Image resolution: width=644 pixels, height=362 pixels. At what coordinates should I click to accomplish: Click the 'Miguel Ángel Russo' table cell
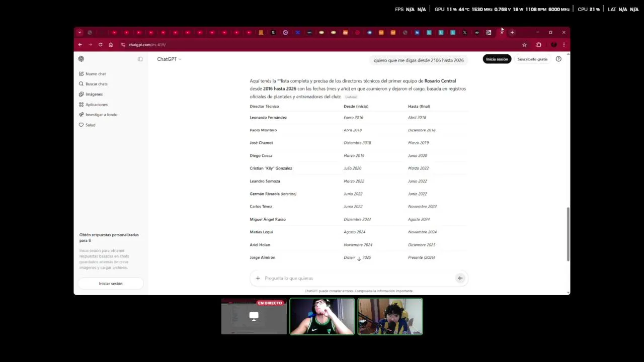click(x=268, y=219)
